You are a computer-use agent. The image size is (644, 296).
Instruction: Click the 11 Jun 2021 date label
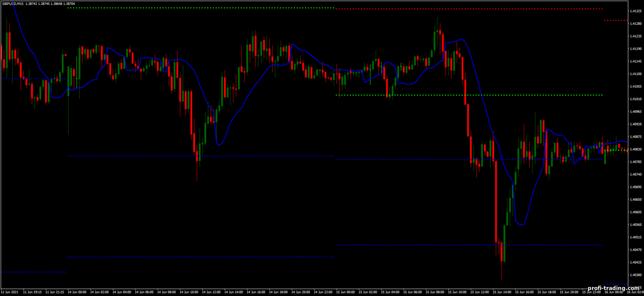click(x=10, y=292)
